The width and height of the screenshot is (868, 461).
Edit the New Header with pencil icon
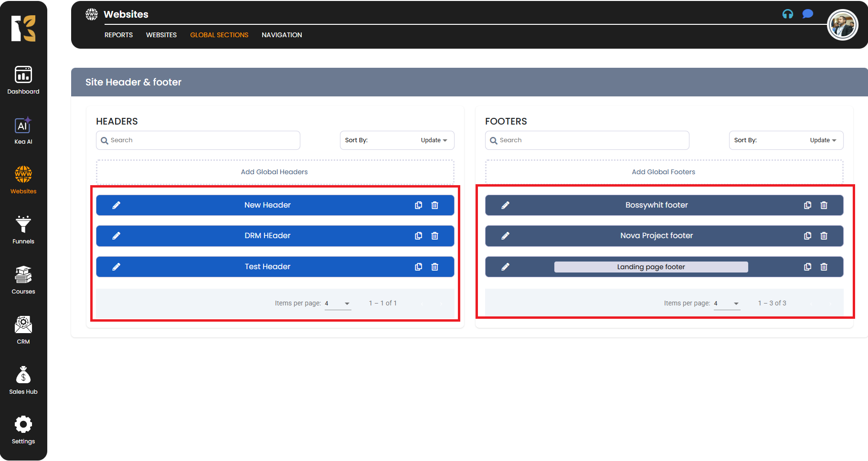116,205
